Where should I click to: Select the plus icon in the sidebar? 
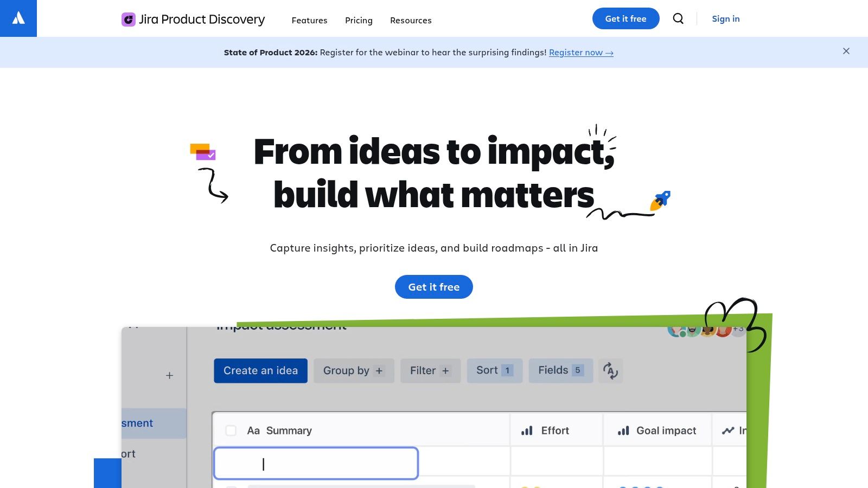pos(169,375)
